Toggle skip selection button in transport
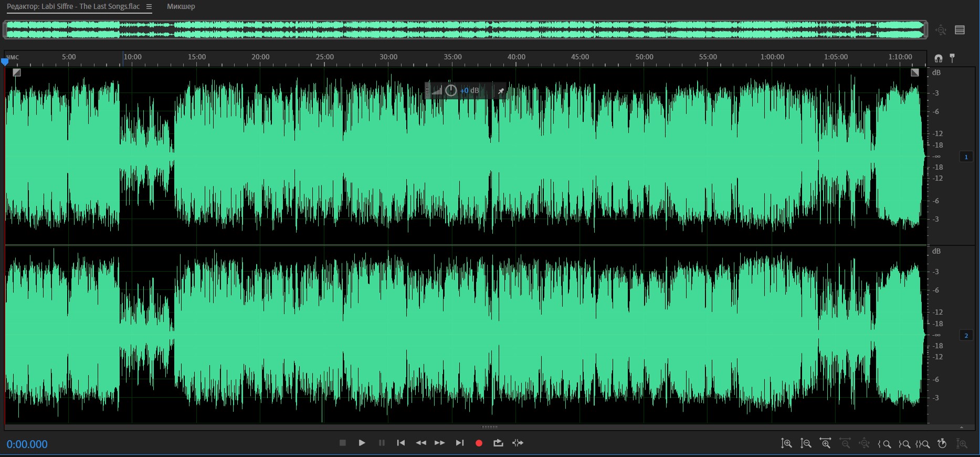 (518, 443)
